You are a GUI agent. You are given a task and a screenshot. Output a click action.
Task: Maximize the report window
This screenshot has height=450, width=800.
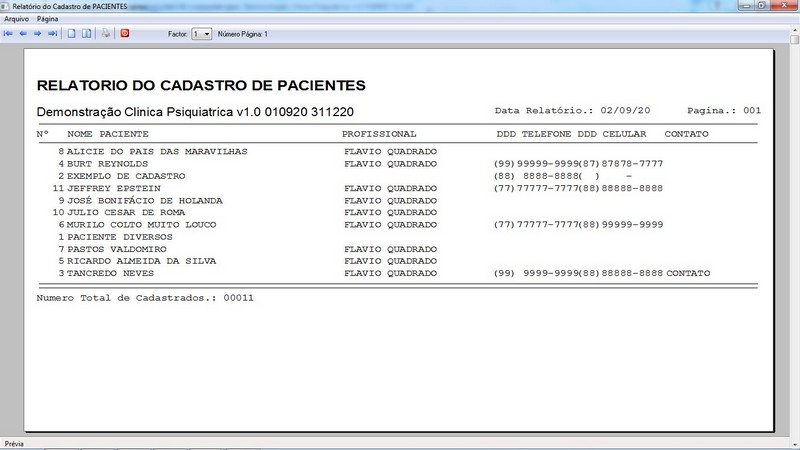click(761, 5)
